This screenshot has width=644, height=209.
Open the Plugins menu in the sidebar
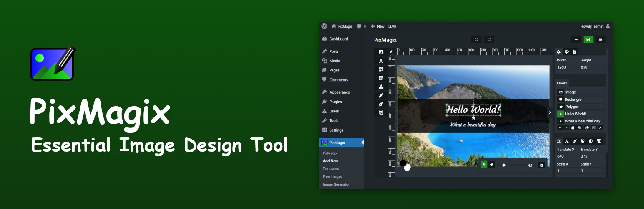(x=335, y=102)
